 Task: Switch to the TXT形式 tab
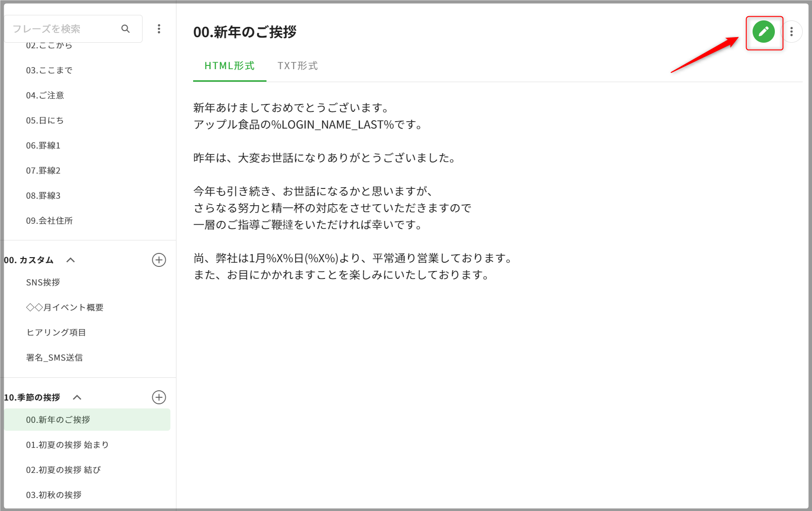click(x=298, y=66)
